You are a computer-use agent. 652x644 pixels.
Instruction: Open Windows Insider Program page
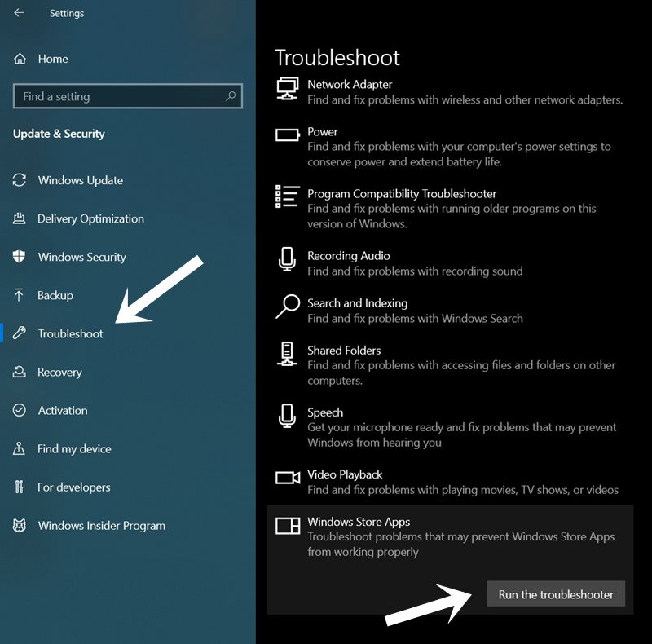coord(101,526)
